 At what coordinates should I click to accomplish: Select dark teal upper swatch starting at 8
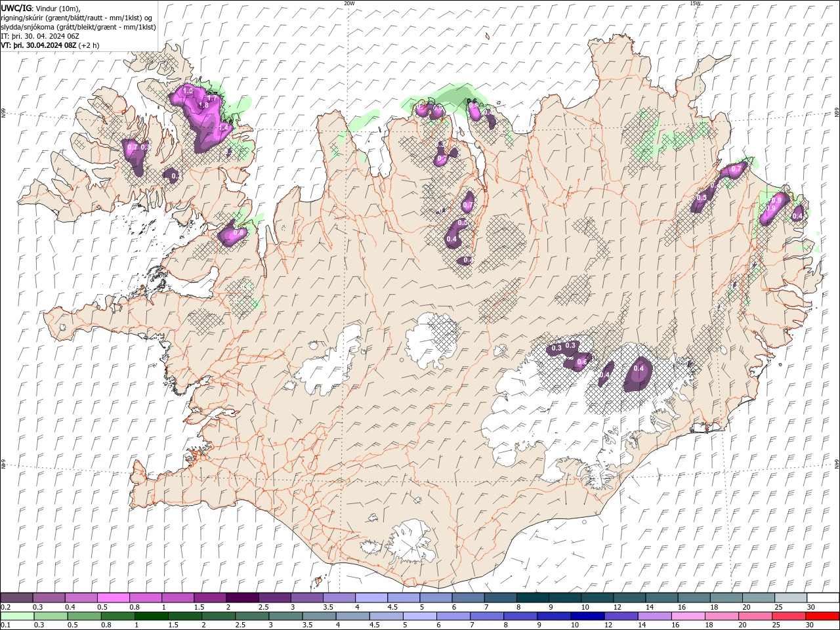532,598
